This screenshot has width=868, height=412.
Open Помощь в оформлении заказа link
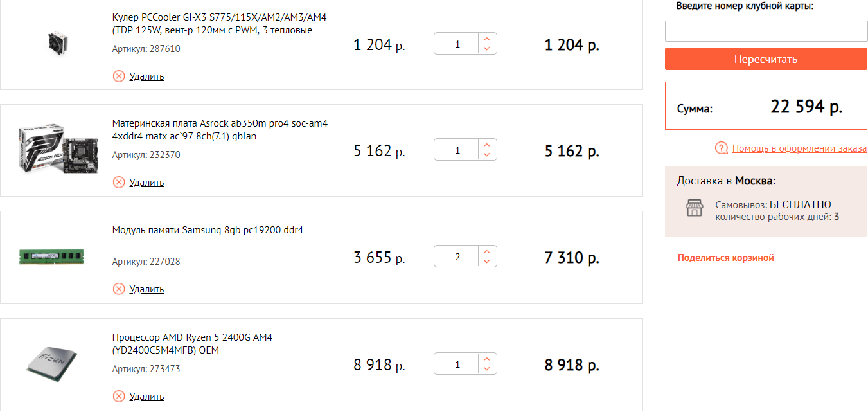coord(799,148)
